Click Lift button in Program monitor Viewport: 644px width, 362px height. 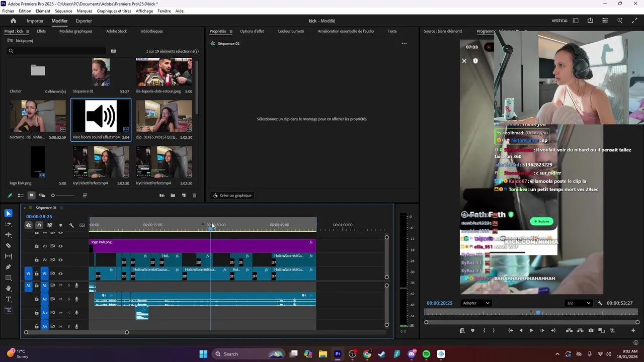pyautogui.click(x=569, y=330)
